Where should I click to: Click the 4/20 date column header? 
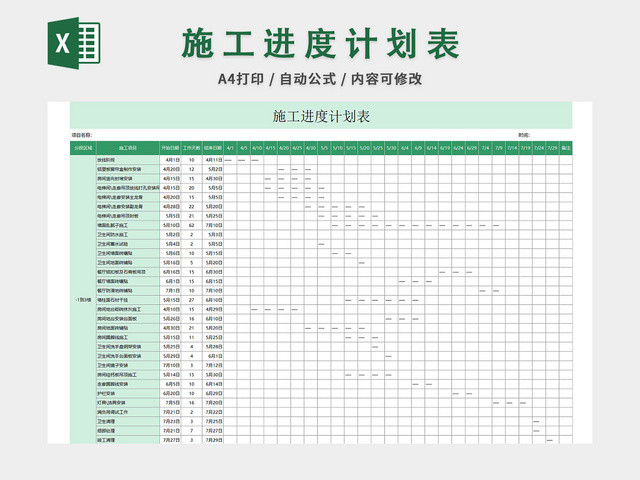tap(284, 148)
